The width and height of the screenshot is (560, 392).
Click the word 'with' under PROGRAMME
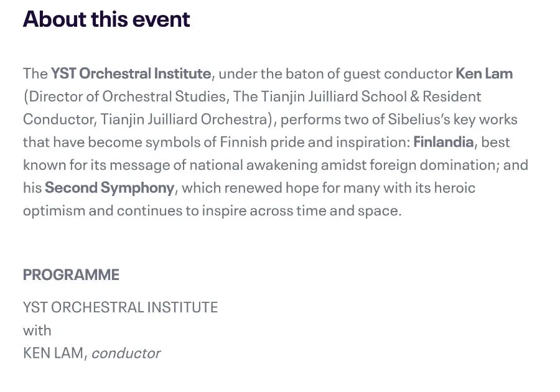pos(37,330)
